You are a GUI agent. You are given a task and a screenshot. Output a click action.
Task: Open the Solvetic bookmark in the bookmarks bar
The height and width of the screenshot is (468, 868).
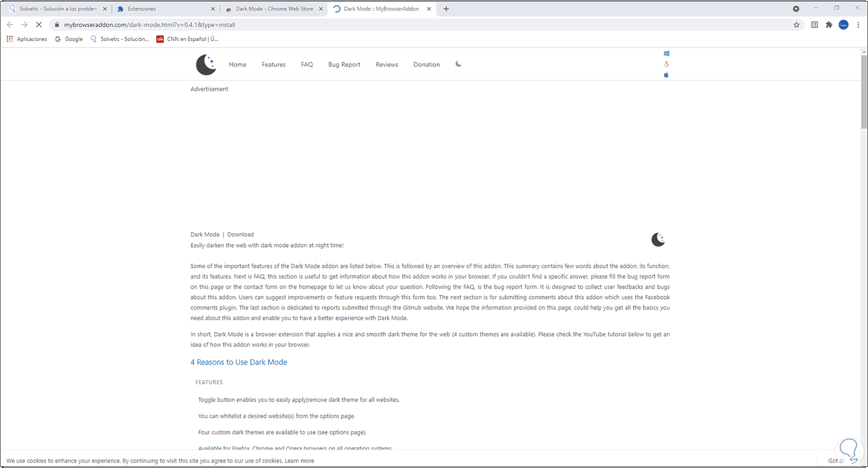pyautogui.click(x=120, y=39)
